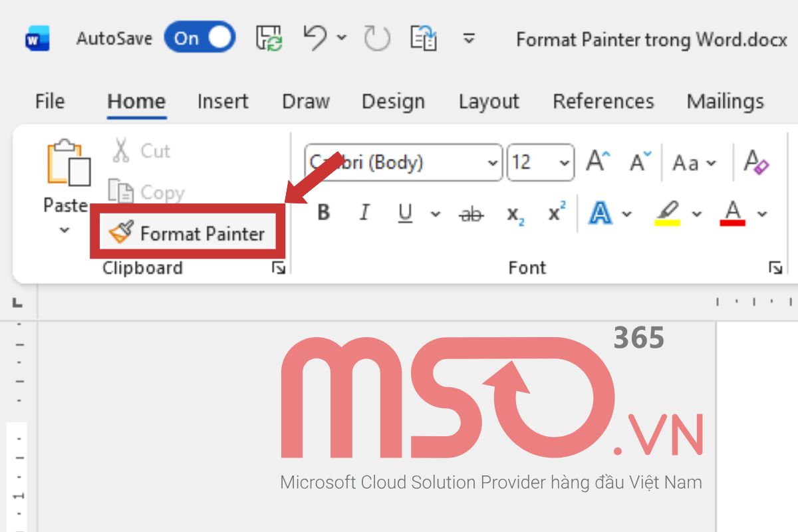Toggle Strikethrough formatting
This screenshot has width=798, height=532.
(472, 214)
